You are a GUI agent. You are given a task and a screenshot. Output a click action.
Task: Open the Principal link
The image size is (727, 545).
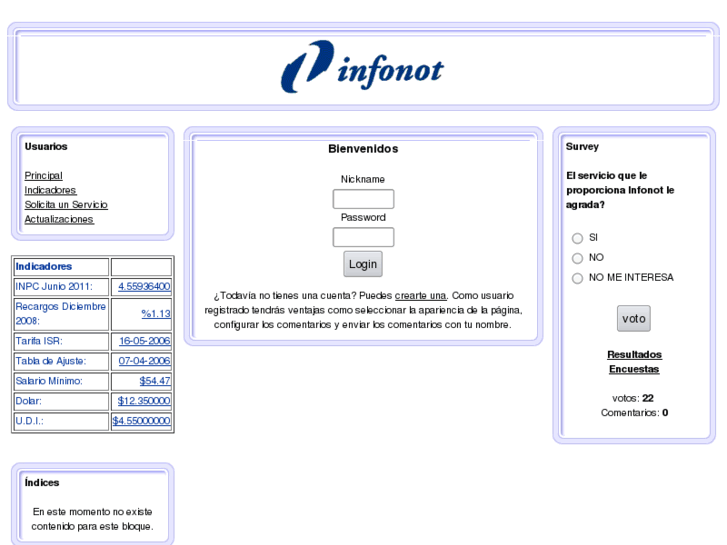coord(43,176)
